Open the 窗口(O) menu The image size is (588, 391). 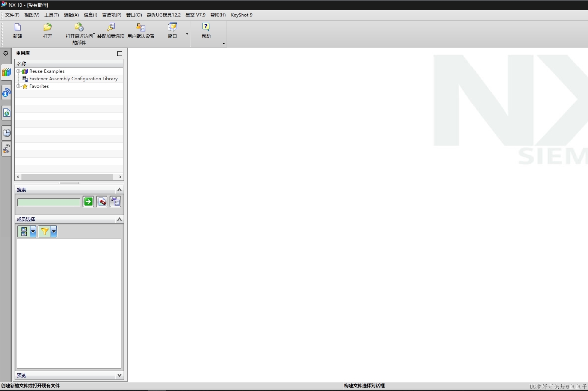point(134,15)
